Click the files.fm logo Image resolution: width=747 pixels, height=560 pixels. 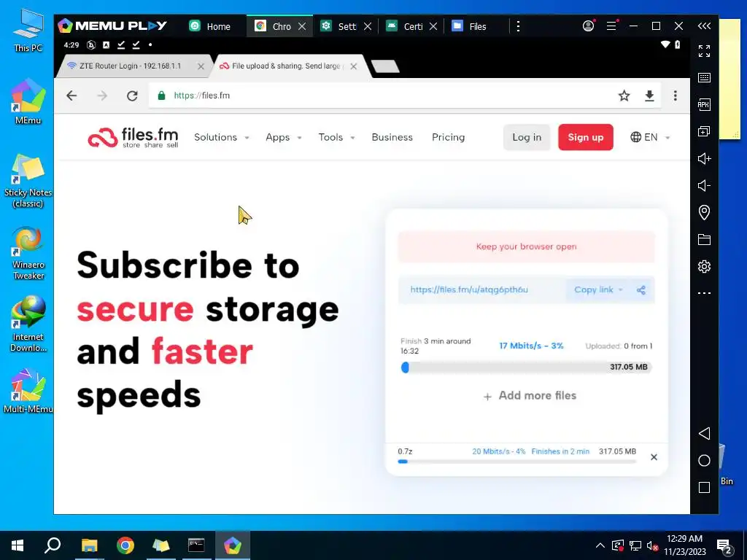tap(133, 138)
